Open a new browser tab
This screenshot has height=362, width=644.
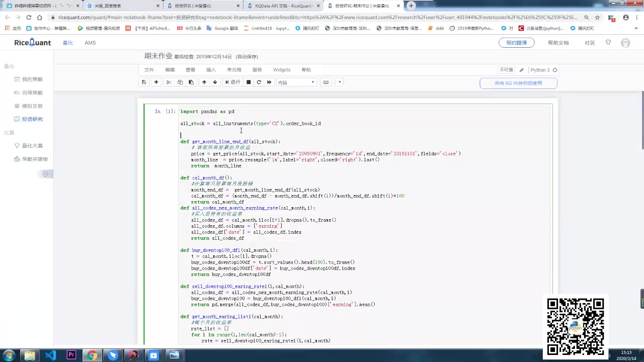coord(411,6)
